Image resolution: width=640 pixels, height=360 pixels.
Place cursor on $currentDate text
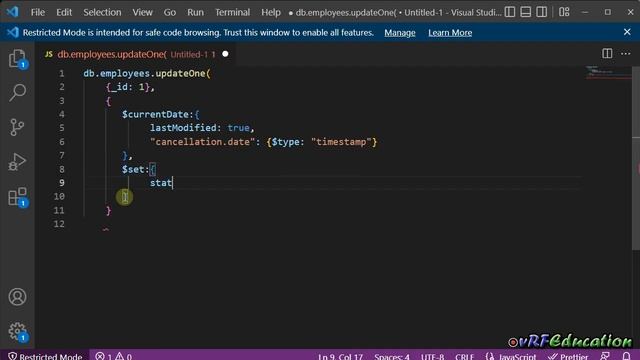[x=156, y=114]
